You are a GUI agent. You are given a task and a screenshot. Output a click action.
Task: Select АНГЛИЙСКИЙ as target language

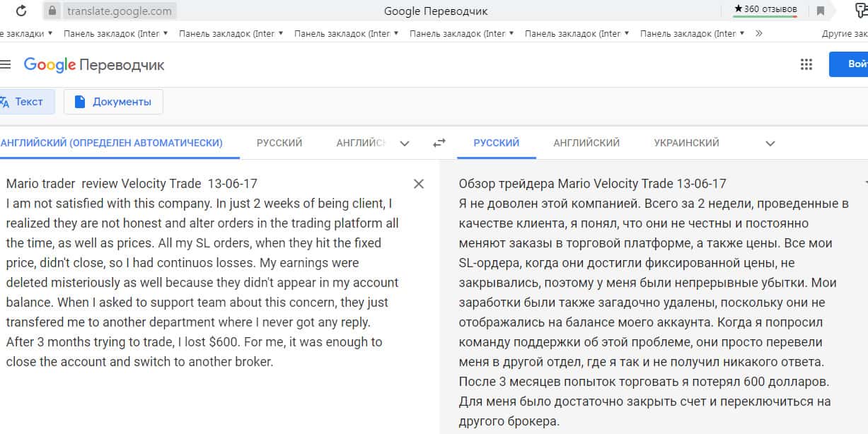coord(586,143)
